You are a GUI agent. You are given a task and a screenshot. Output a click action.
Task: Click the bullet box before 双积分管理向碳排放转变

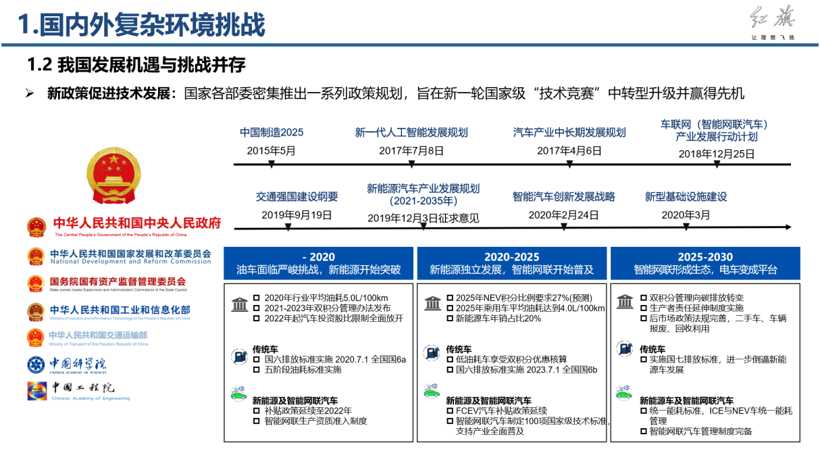[644, 298]
